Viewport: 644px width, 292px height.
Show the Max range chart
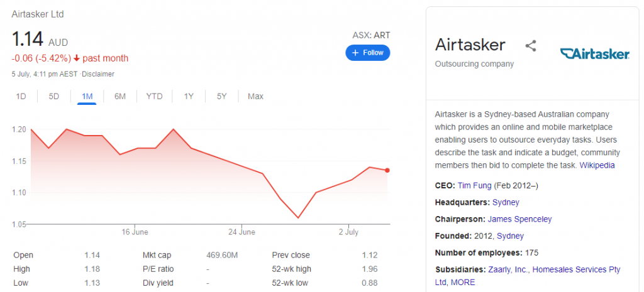(255, 96)
